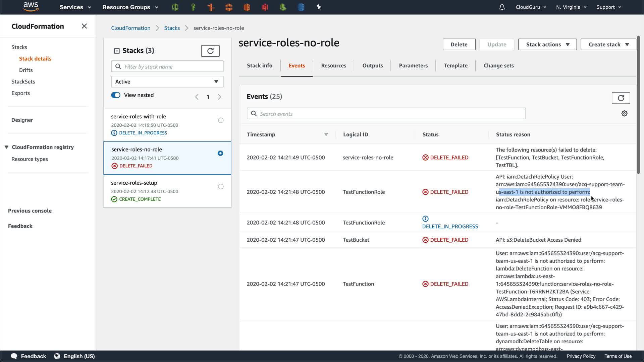Close the CloudFormation side panel
Viewport: 644px width, 362px height.
[84, 26]
